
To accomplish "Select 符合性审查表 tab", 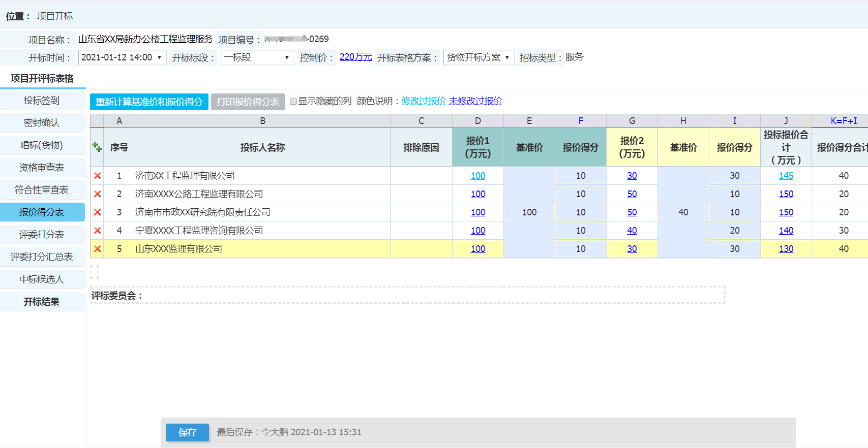I will point(42,190).
